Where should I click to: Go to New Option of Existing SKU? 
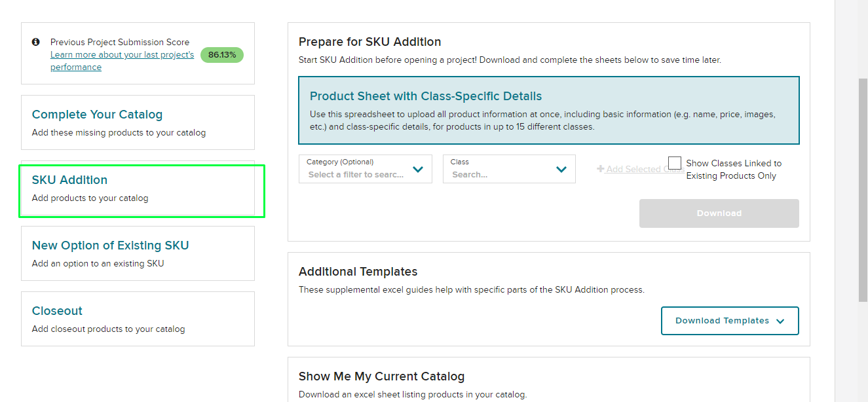pos(138,253)
